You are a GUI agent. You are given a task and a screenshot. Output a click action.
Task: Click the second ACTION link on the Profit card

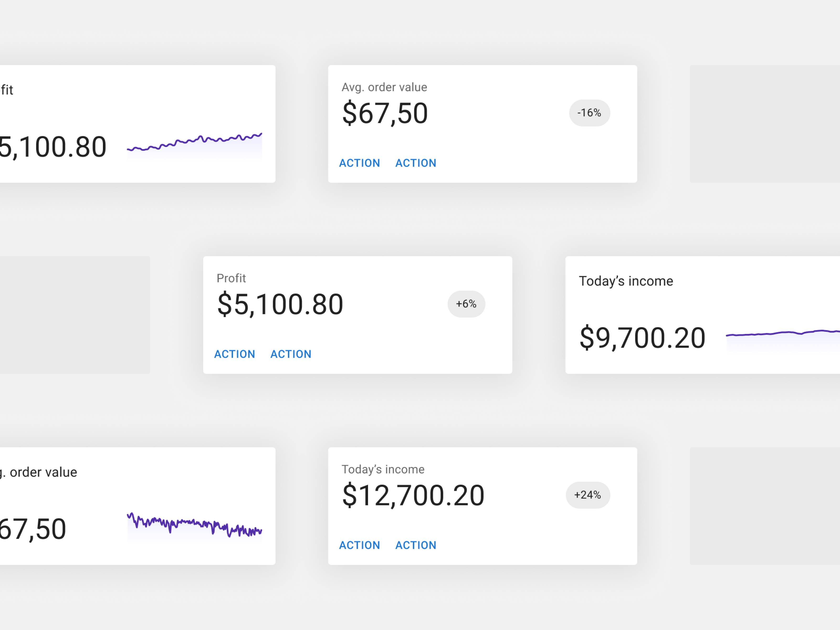tap(291, 354)
